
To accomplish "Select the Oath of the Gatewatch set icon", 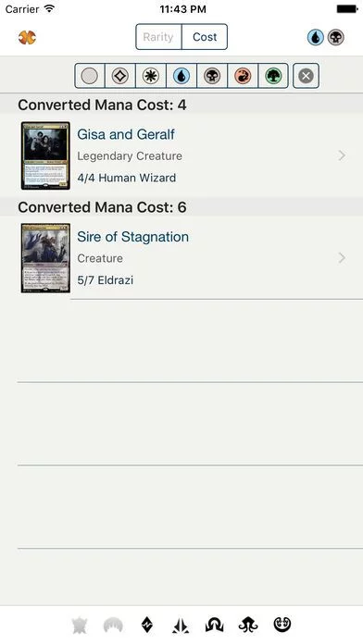I will coord(180,625).
